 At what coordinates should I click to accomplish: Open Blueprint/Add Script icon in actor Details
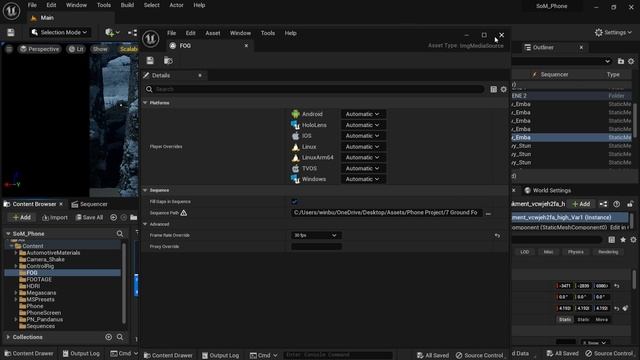[x=603, y=204]
